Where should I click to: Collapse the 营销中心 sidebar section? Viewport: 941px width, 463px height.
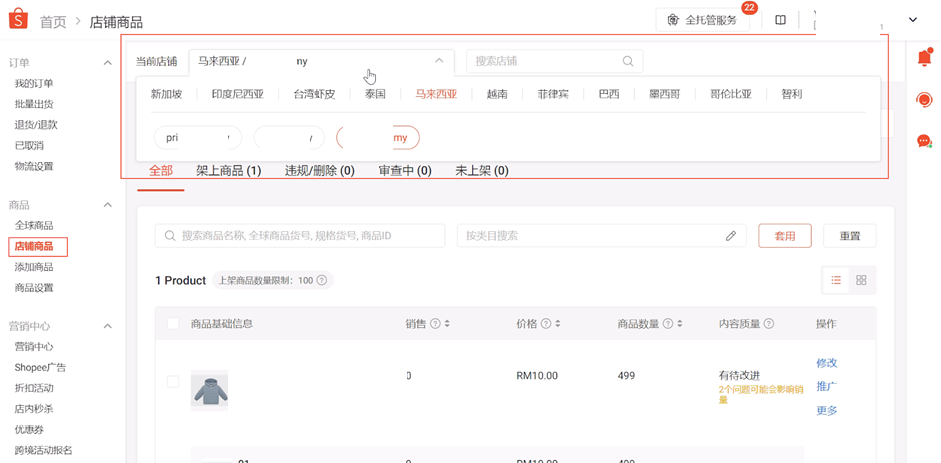click(107, 326)
